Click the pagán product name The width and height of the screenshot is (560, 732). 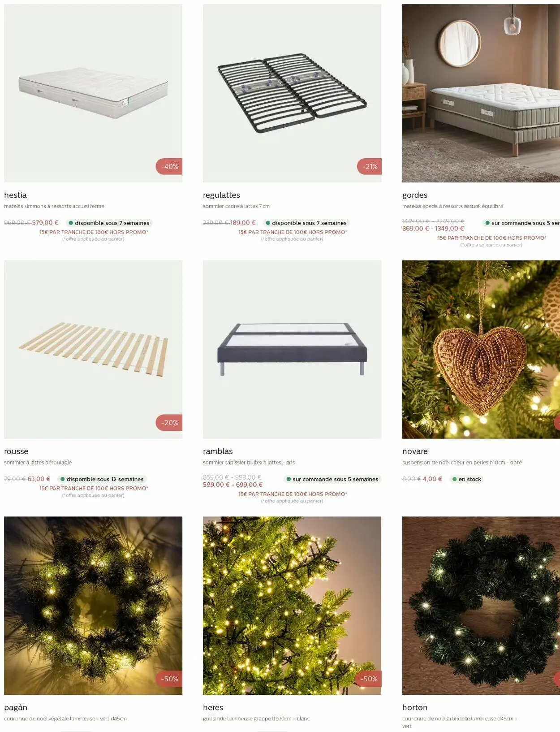click(16, 707)
